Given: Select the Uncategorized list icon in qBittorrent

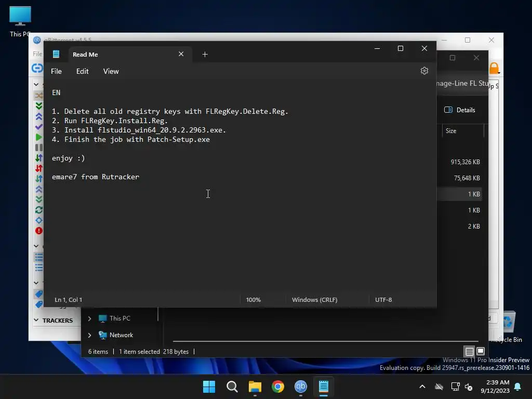Looking at the screenshot, I should [38, 268].
